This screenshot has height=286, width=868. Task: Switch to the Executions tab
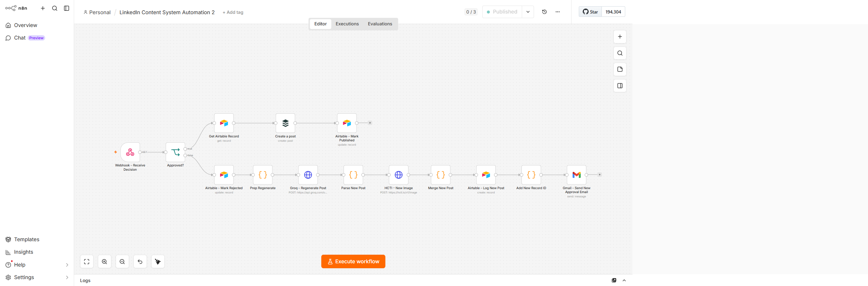point(347,24)
